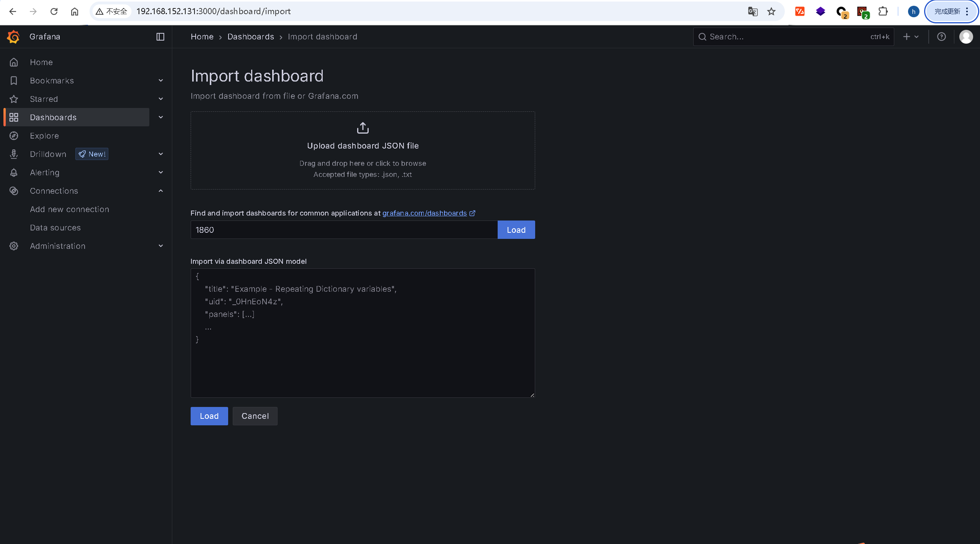Expand the Alerting section chevron
The image size is (980, 544).
click(161, 172)
